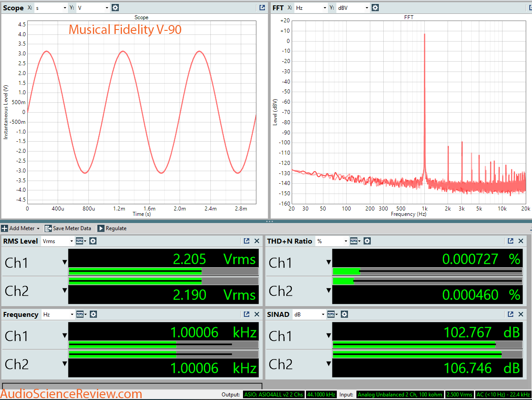Open the THD+N Ratio graph-view icon

click(355, 241)
